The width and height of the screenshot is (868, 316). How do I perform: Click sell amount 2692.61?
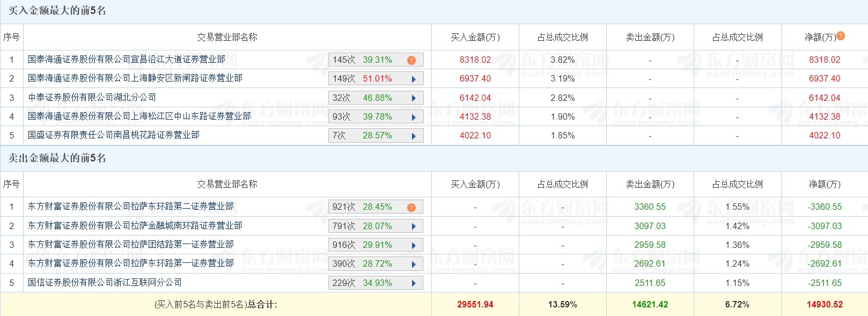click(x=650, y=264)
